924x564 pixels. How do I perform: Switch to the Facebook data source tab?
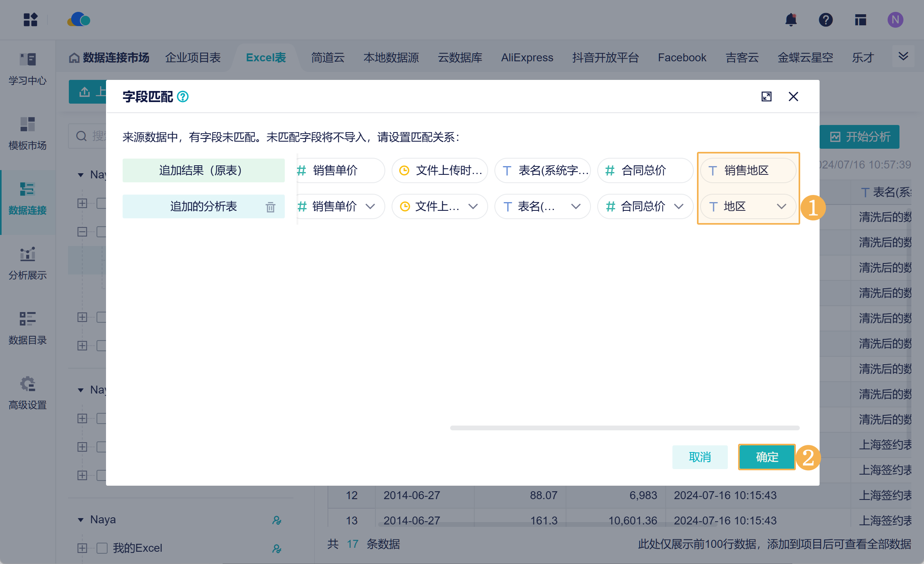click(682, 58)
